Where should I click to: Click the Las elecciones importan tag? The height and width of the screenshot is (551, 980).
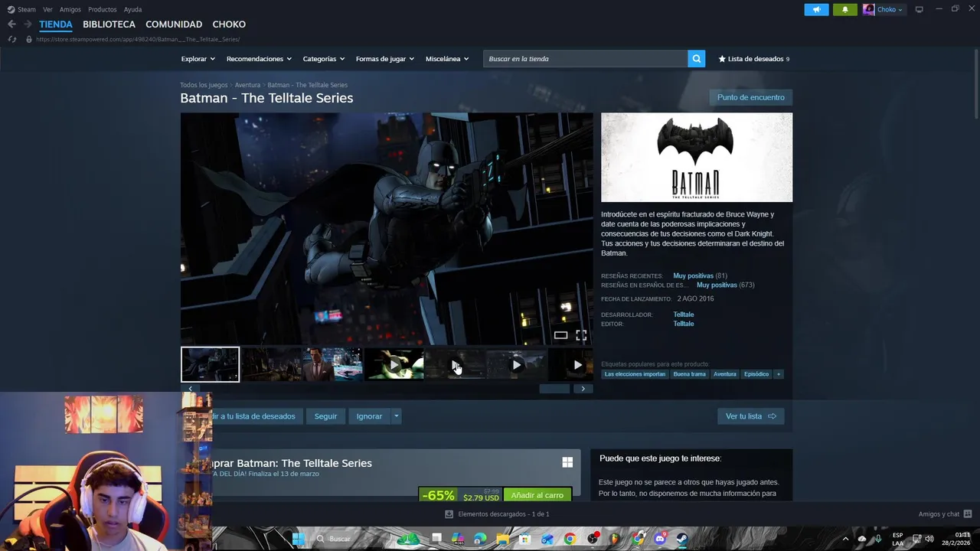(635, 374)
